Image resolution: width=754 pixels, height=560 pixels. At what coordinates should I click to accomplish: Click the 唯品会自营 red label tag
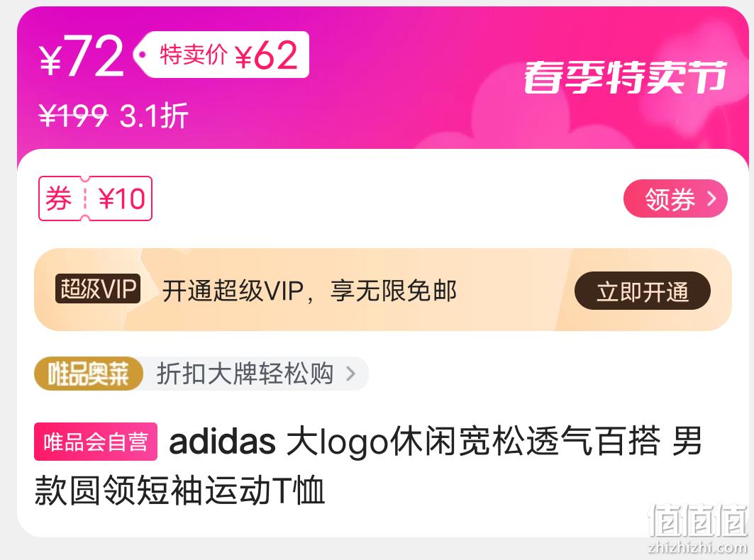96,442
